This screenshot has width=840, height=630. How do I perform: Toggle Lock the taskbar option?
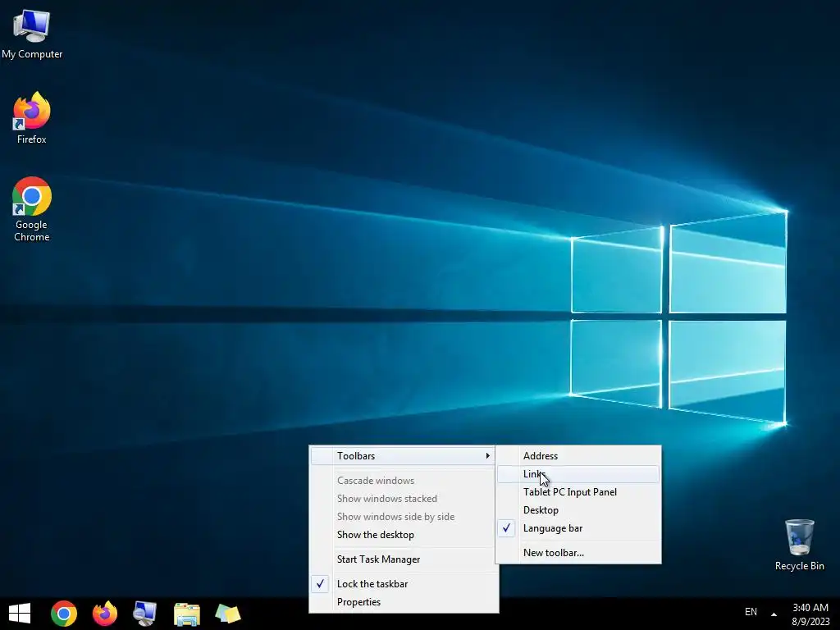pos(402,584)
